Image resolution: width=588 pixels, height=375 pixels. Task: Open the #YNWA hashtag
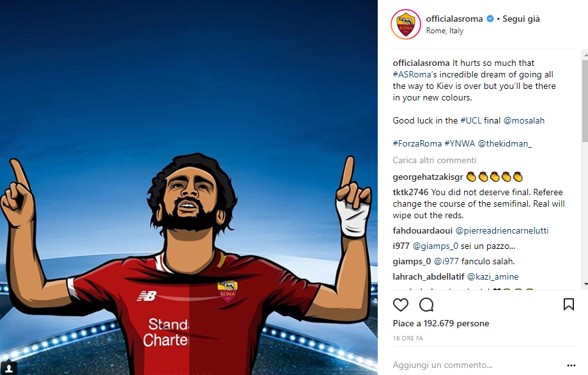tap(460, 143)
